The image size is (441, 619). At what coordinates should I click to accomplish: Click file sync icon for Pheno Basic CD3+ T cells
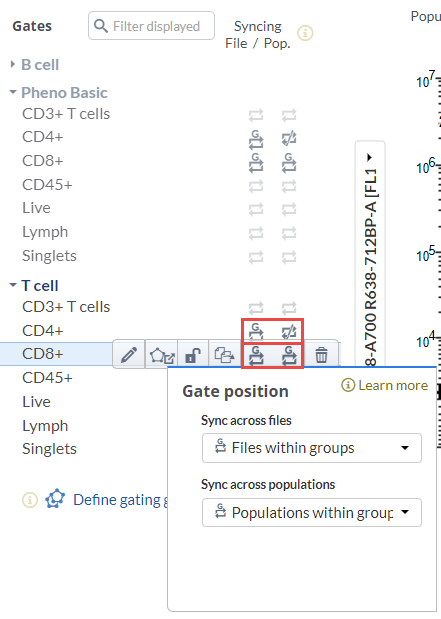coord(256,115)
